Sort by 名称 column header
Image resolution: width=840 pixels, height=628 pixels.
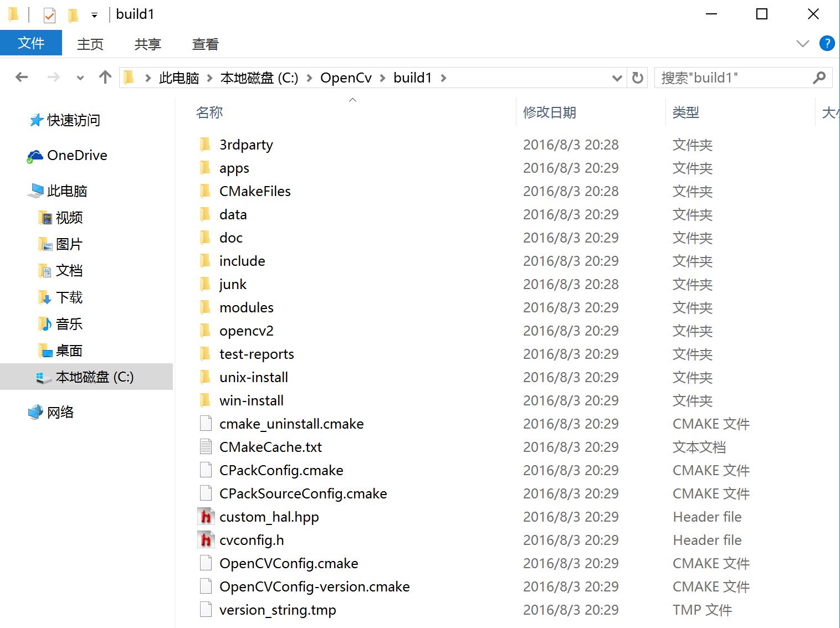209,112
